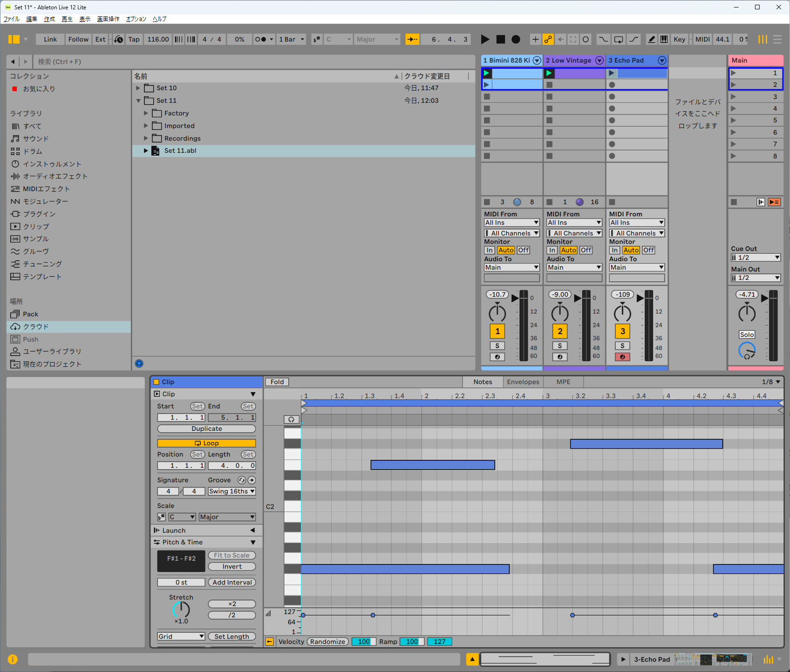Switch to Arrangement View with the horizontal bars icon

(x=777, y=39)
